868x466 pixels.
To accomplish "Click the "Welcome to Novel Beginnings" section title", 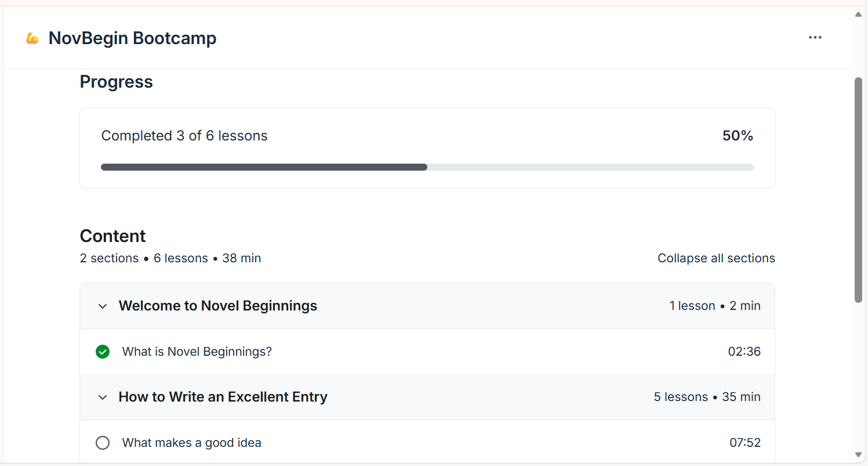I will pyautogui.click(x=218, y=306).
